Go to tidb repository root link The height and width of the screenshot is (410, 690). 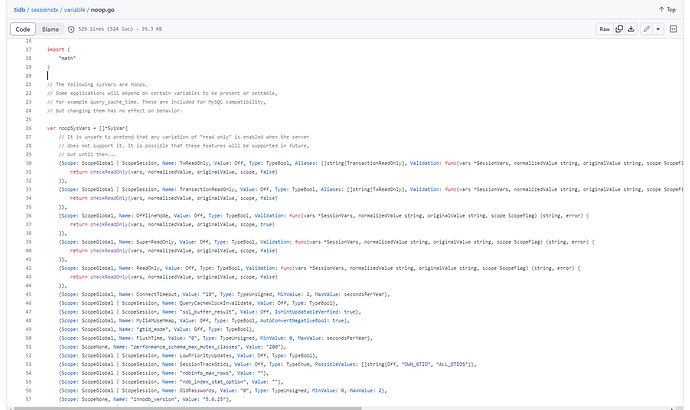(19, 10)
